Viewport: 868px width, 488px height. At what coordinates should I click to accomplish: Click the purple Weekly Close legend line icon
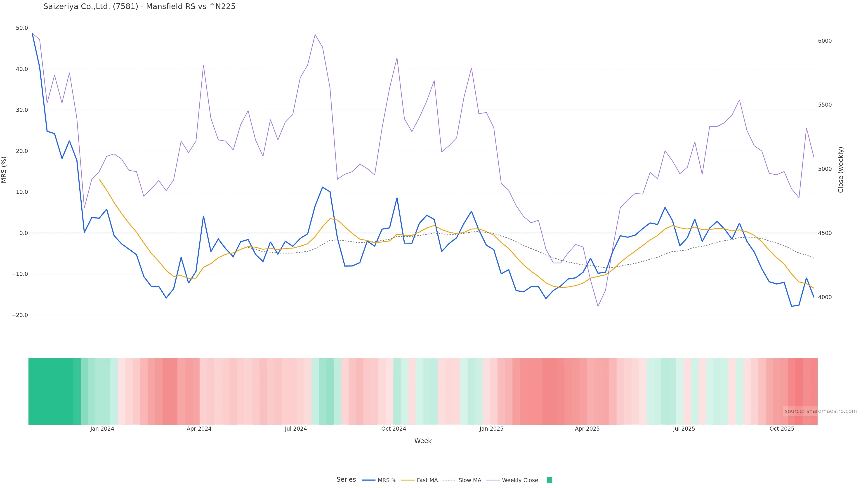click(493, 480)
